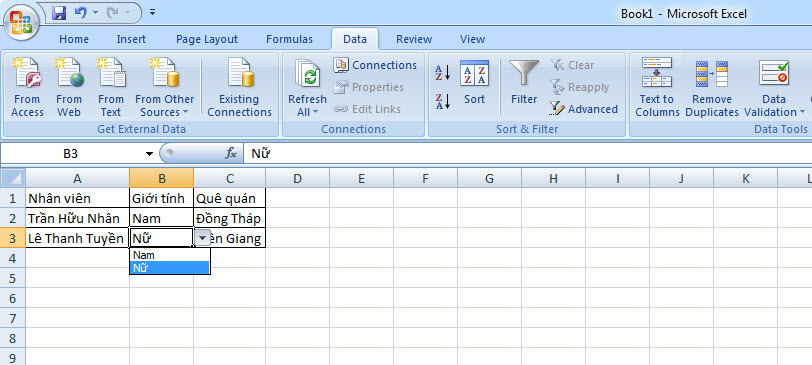Choose Nữ from the dropdown list

coord(170,268)
